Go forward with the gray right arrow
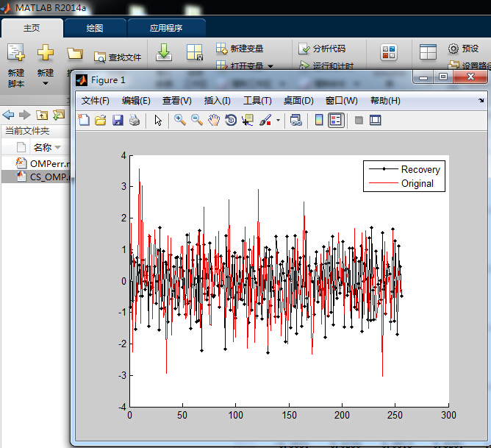The width and height of the screenshot is (491, 448). tap(25, 115)
